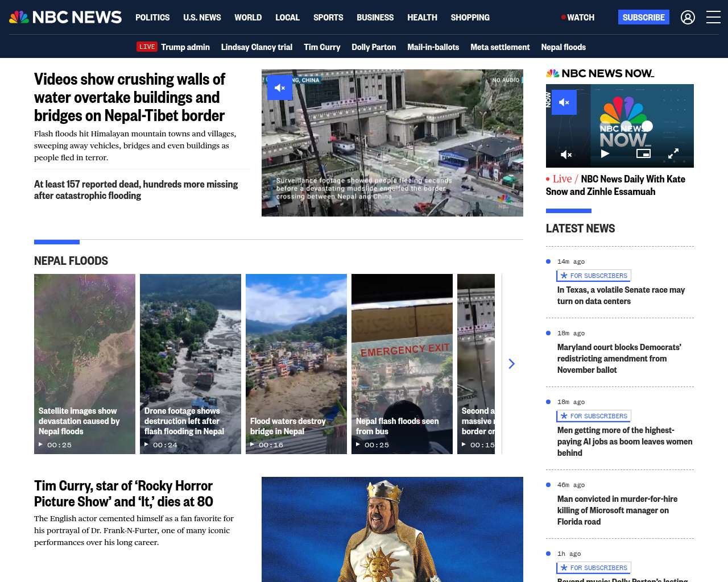Click For Subscribers badge on the AI jobs story
Screen dimensions: 728x582
(x=594, y=416)
